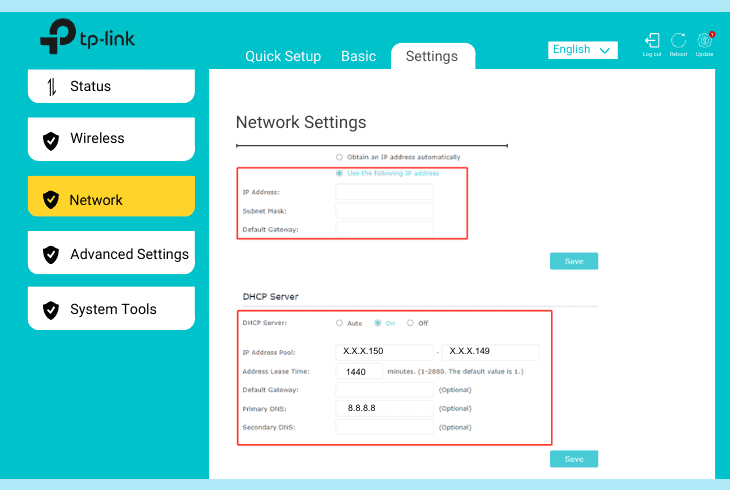Click the network Default Gateway field
The height and width of the screenshot is (490, 730).
click(x=385, y=229)
